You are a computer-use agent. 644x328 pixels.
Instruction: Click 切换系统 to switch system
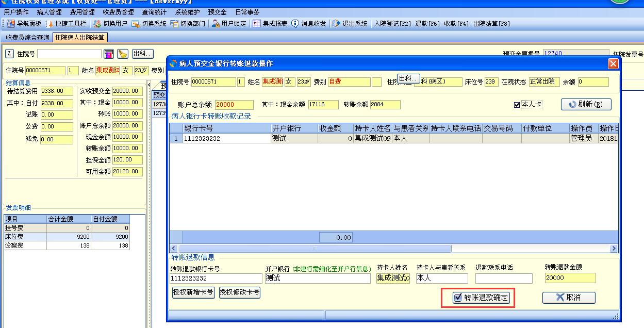(149, 24)
